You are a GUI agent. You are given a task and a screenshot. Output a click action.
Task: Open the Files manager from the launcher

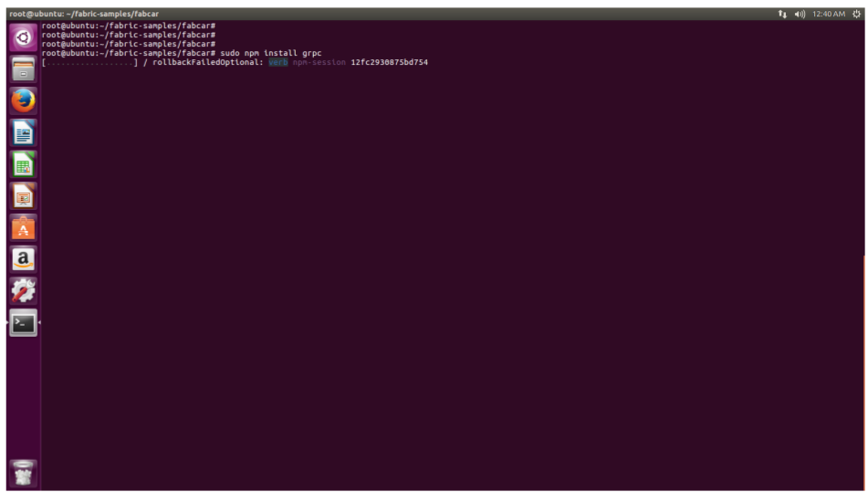pyautogui.click(x=23, y=69)
